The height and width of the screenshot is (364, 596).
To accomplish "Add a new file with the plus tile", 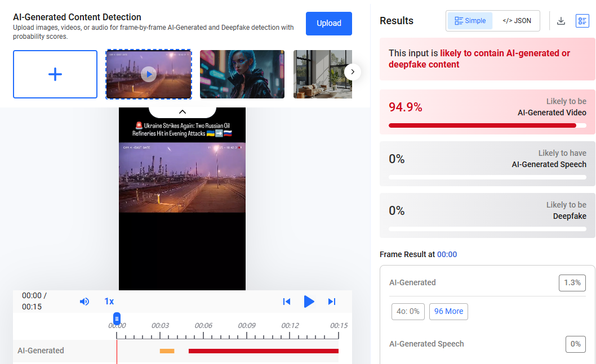I will pyautogui.click(x=55, y=74).
